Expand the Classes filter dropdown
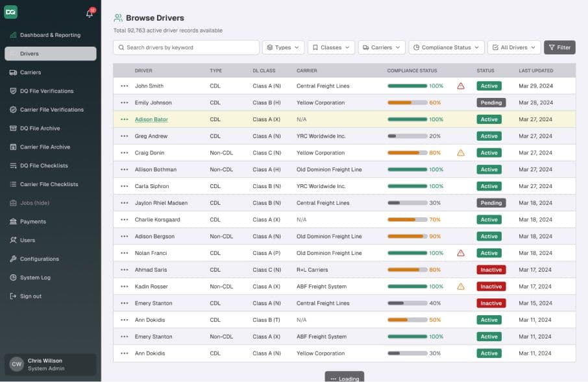 point(331,47)
